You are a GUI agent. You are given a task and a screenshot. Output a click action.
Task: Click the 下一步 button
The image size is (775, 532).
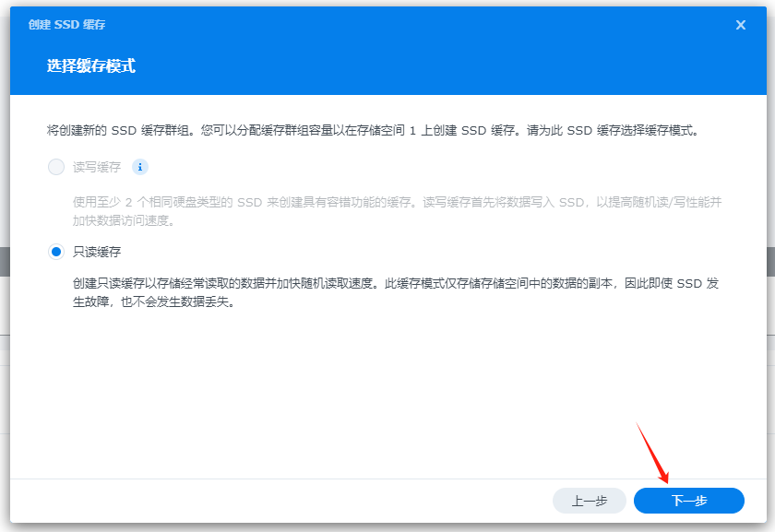coord(689,501)
